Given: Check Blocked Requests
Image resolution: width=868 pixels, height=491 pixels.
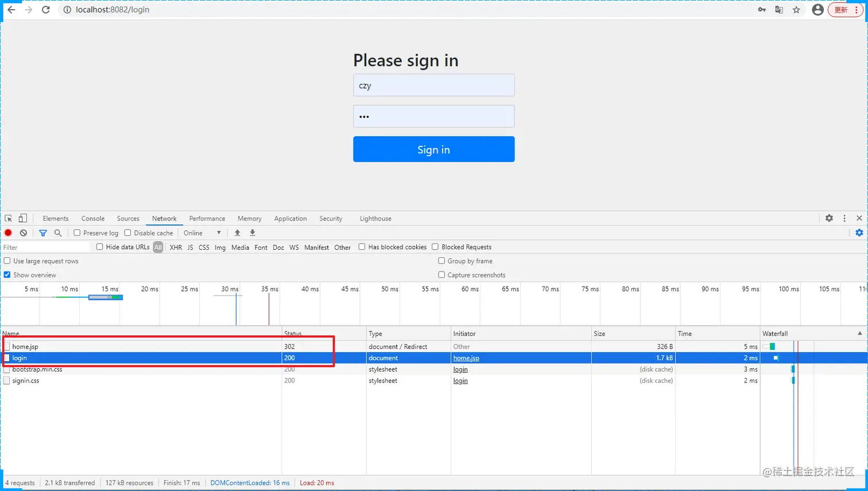Looking at the screenshot, I should point(435,247).
